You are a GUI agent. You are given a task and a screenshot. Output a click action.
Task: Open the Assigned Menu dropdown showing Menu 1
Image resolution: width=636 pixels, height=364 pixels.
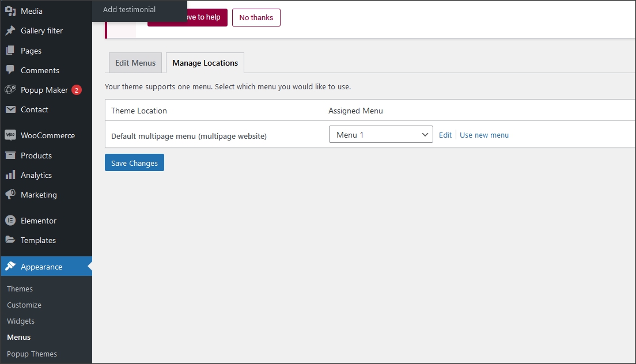(381, 135)
